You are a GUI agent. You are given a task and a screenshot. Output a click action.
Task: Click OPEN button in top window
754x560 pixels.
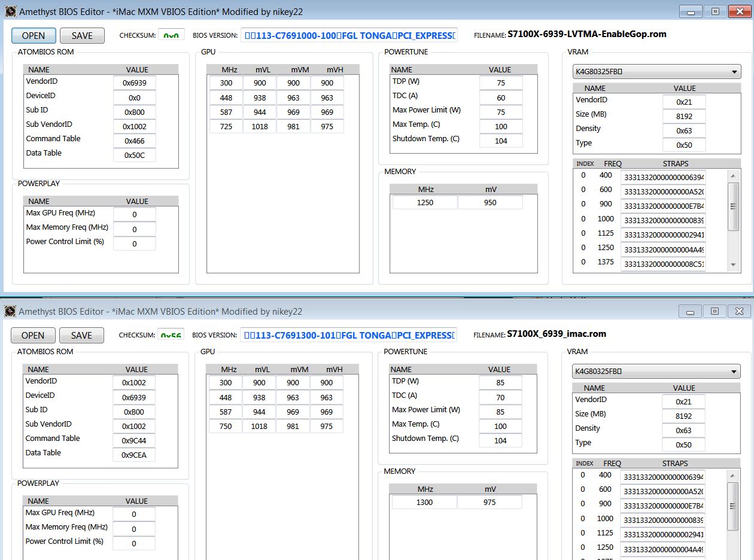[x=34, y=35]
